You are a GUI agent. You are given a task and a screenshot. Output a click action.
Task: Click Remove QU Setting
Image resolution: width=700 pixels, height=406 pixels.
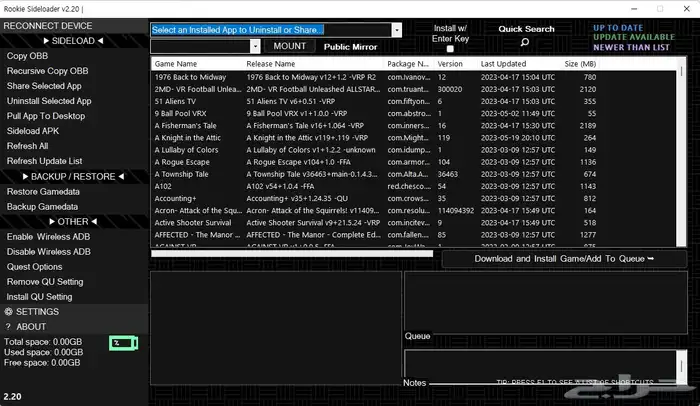click(x=45, y=282)
